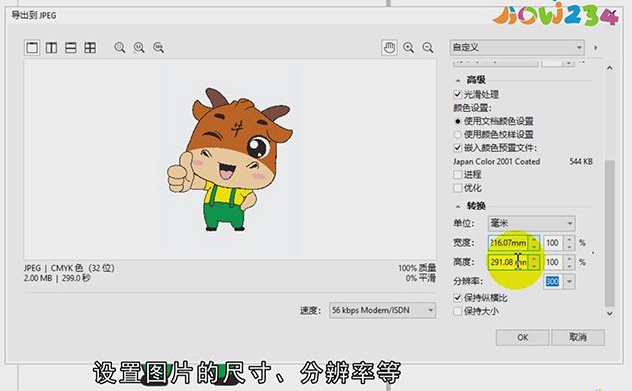Screen dimensions: 632x391
Task: Click the 高度 height field 291.08 mm
Action: pos(508,262)
